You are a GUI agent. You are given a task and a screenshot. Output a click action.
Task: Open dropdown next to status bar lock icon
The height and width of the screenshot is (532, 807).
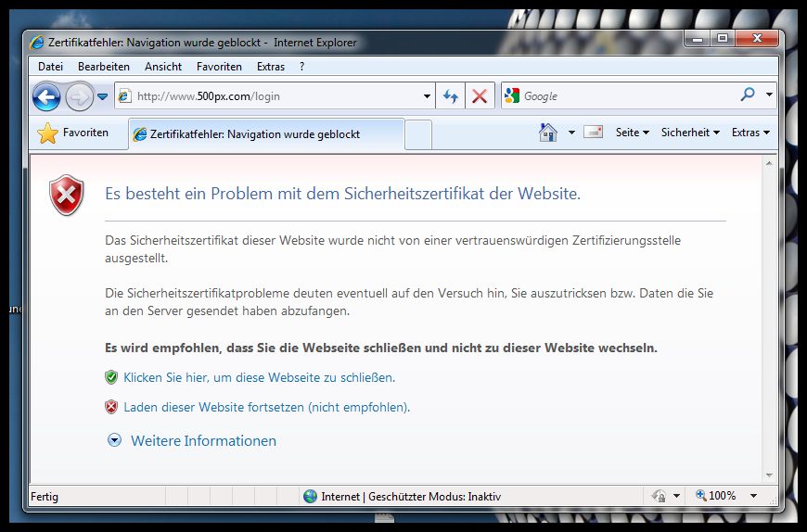pos(677,496)
